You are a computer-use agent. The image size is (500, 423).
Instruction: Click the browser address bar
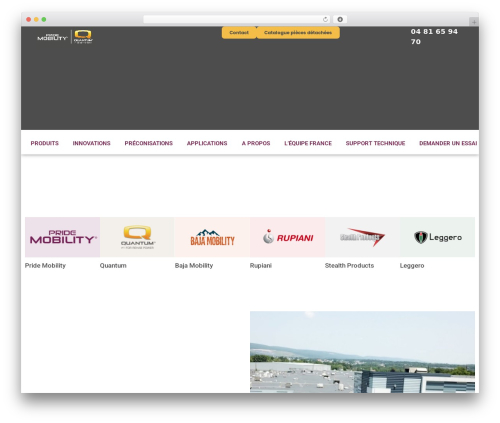(236, 20)
